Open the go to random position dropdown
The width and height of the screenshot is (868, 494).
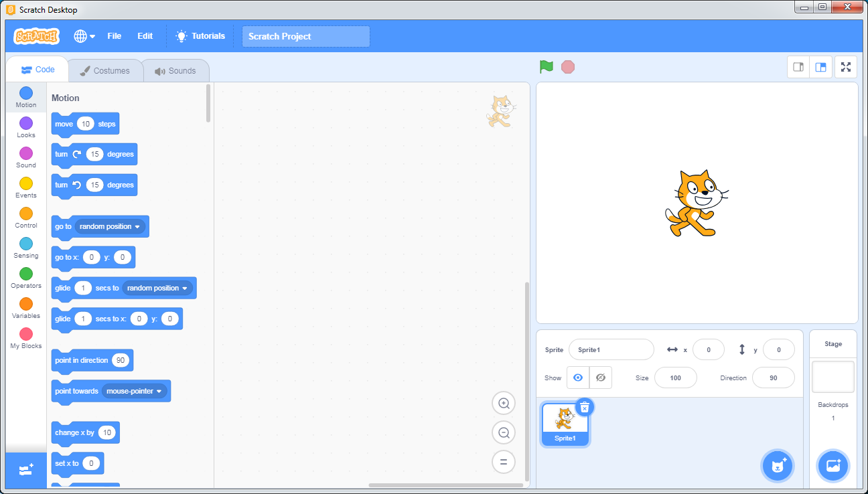click(110, 226)
